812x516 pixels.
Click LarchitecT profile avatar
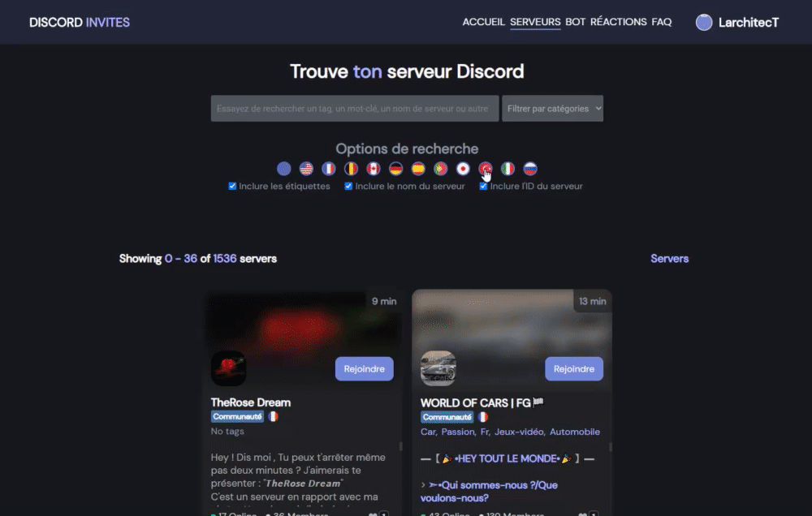pyautogui.click(x=704, y=22)
